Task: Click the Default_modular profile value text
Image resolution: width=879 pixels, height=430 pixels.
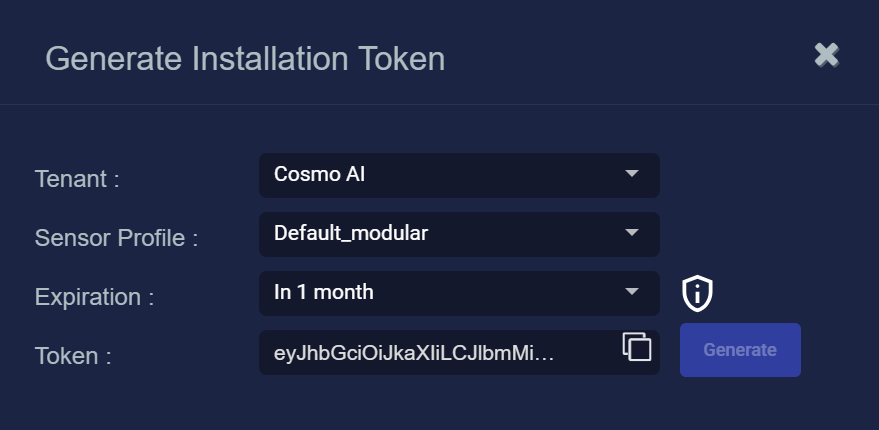Action: (x=351, y=234)
